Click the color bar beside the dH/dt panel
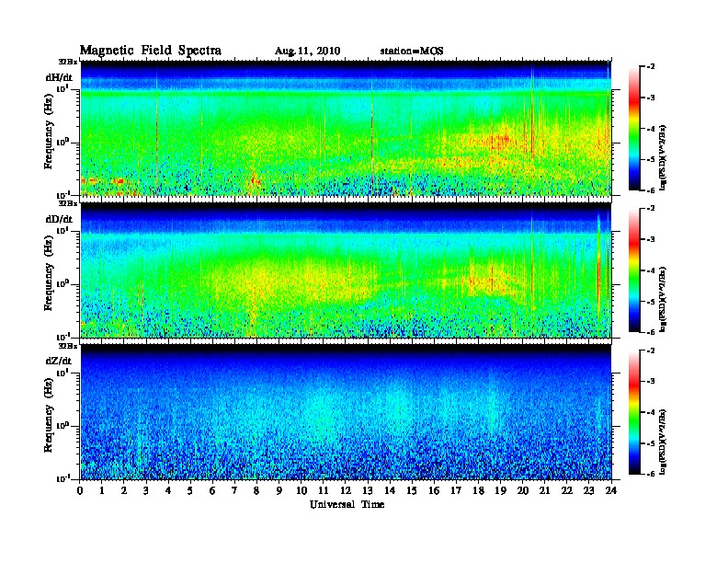Image resolution: width=728 pixels, height=563 pixels. [x=634, y=129]
